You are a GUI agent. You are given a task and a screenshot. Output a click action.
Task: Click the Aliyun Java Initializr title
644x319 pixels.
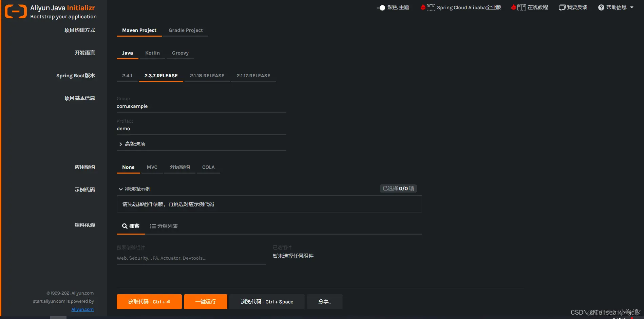coord(63,8)
